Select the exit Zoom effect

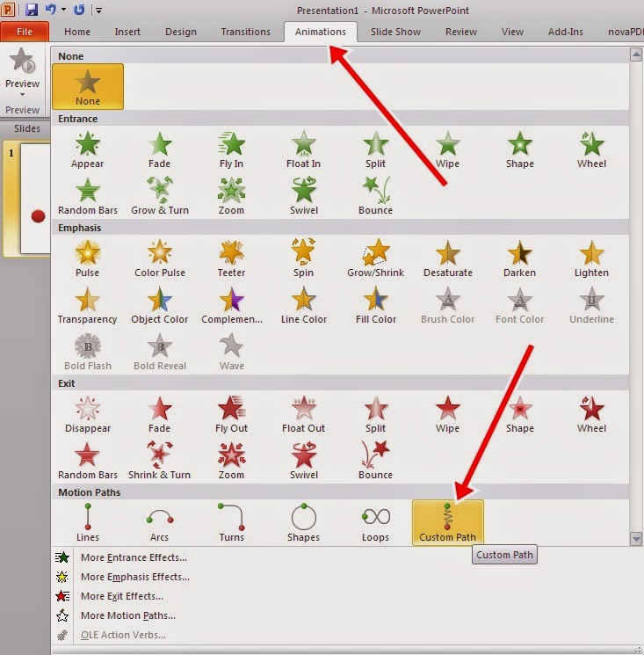coord(231,461)
